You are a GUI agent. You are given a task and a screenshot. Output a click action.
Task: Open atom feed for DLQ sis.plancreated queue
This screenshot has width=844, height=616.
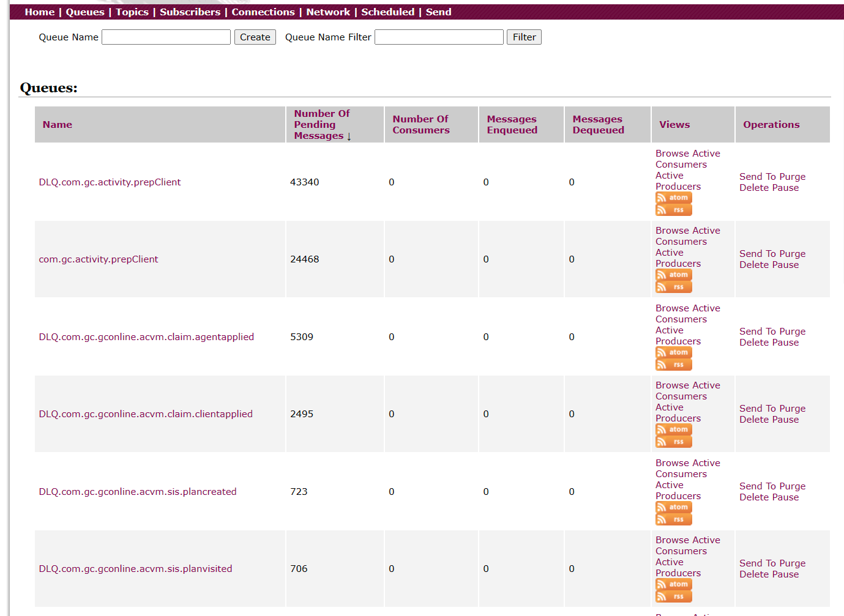point(673,507)
